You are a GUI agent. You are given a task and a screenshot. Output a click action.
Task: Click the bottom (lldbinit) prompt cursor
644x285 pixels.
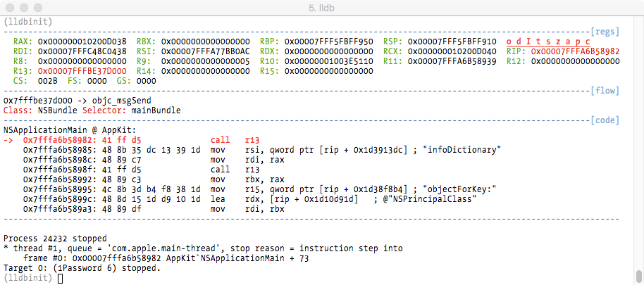point(61,279)
